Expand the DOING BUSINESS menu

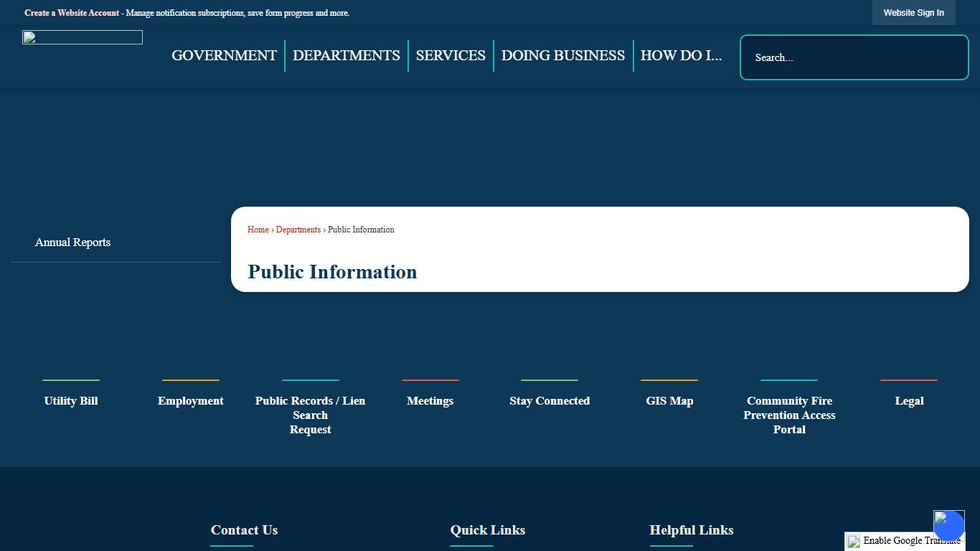tap(563, 55)
